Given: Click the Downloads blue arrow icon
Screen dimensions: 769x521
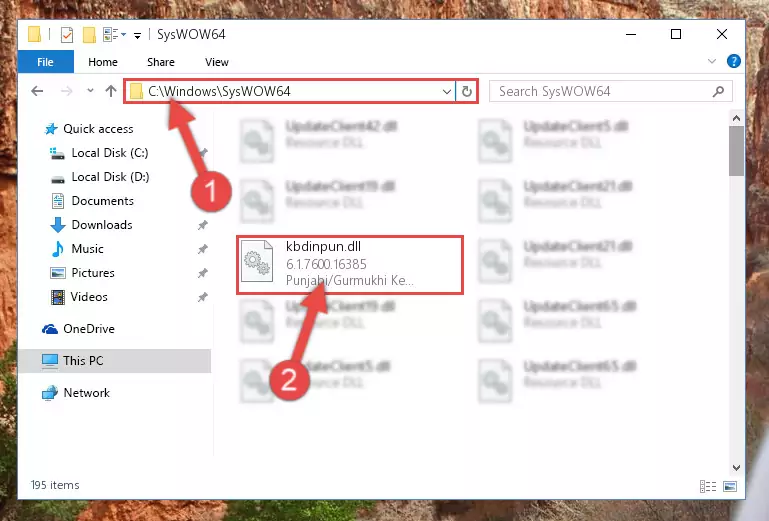Looking at the screenshot, I should tap(58, 225).
